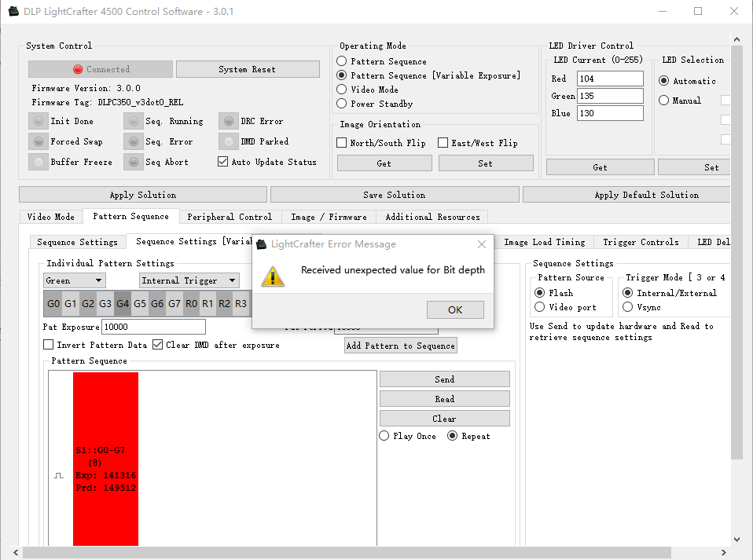Click the Forced Swap status indicator

(x=39, y=141)
